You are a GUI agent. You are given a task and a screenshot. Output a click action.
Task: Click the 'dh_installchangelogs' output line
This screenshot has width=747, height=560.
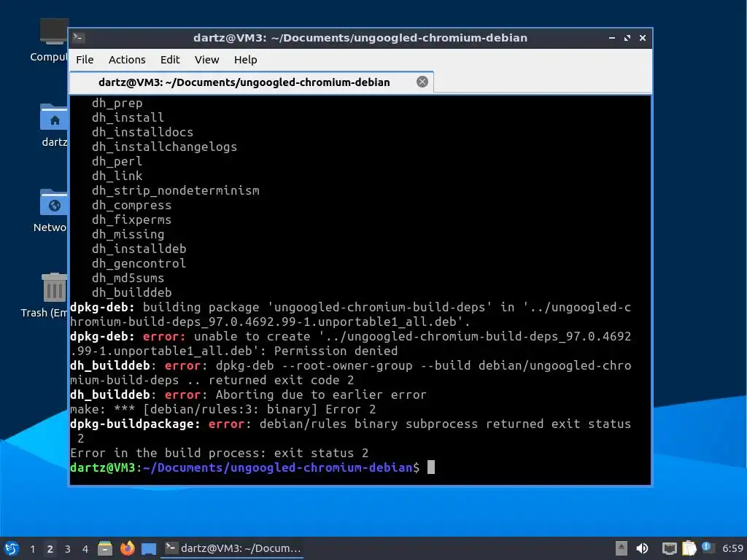point(164,147)
